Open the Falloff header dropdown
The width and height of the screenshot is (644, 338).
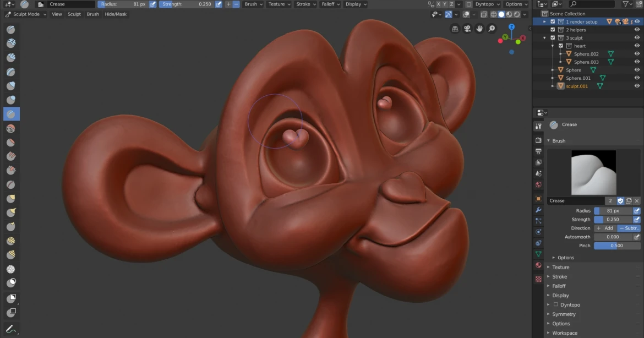331,4
